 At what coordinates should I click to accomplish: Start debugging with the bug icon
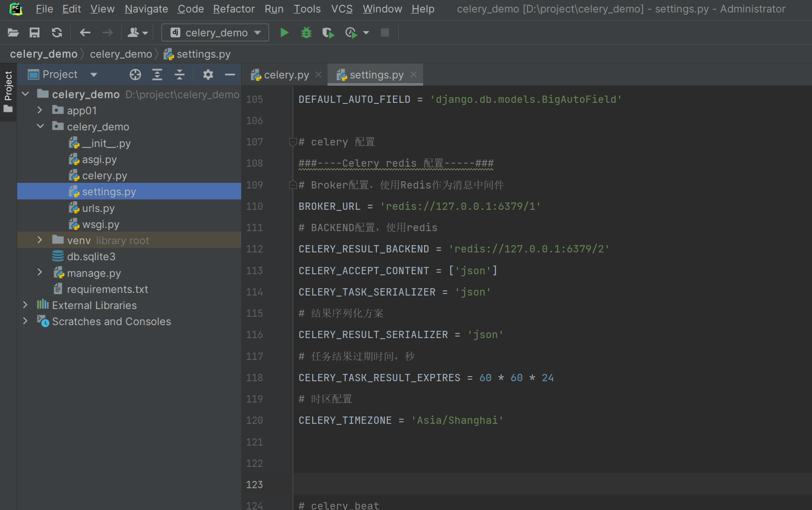[307, 33]
